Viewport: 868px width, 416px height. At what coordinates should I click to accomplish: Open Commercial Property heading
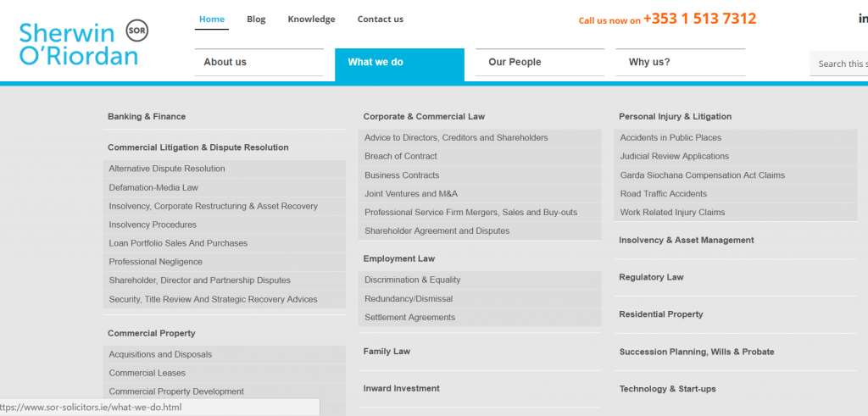click(152, 334)
